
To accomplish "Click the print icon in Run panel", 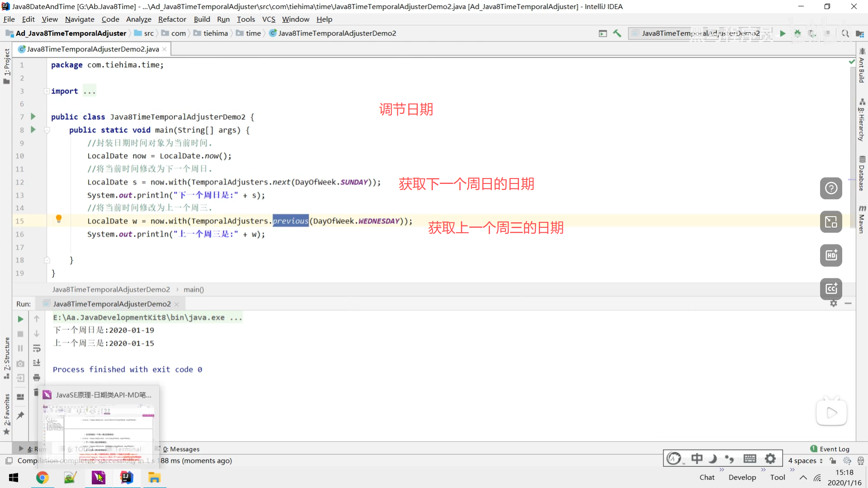I will [x=37, y=377].
